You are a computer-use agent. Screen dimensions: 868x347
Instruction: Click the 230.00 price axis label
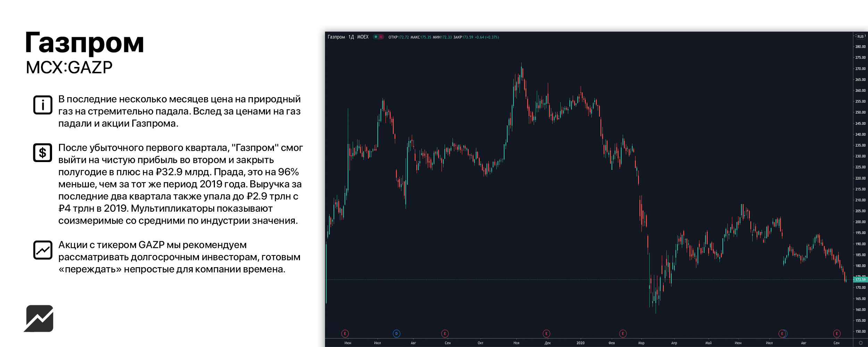pyautogui.click(x=860, y=156)
